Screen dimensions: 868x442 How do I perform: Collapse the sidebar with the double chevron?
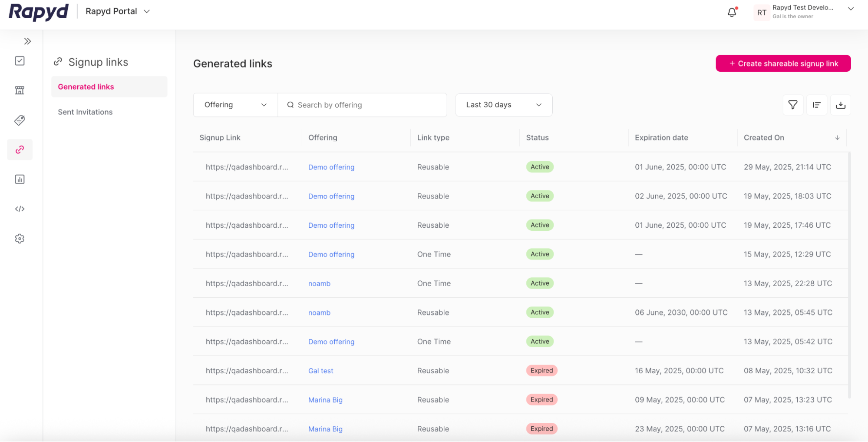tap(28, 41)
